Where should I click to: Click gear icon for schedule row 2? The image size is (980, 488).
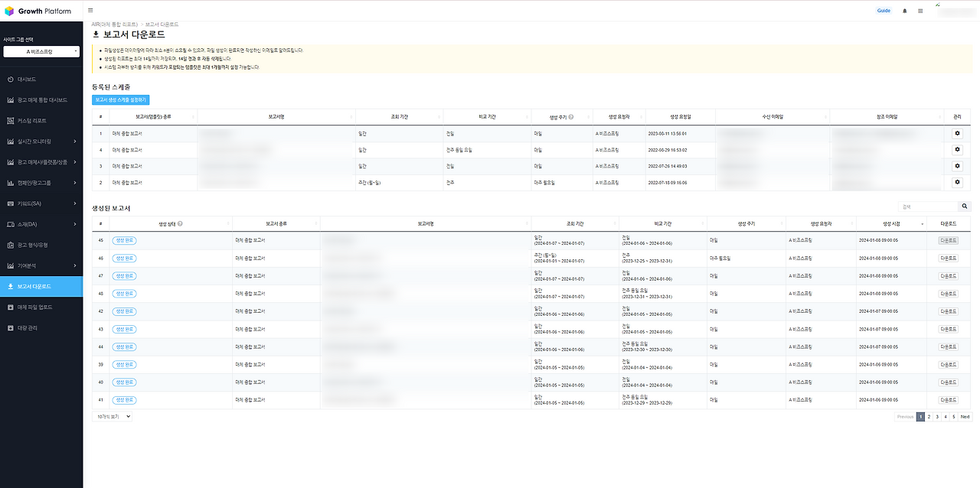(x=956, y=182)
